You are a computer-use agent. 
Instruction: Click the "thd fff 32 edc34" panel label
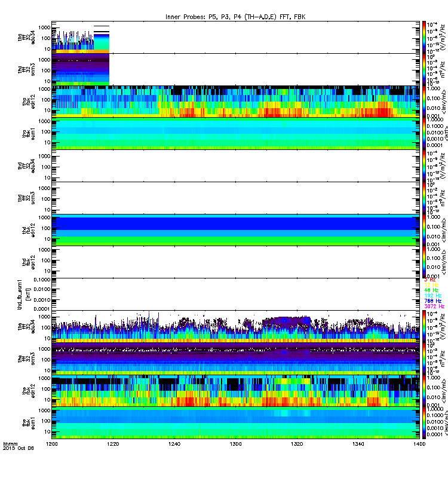point(26,166)
